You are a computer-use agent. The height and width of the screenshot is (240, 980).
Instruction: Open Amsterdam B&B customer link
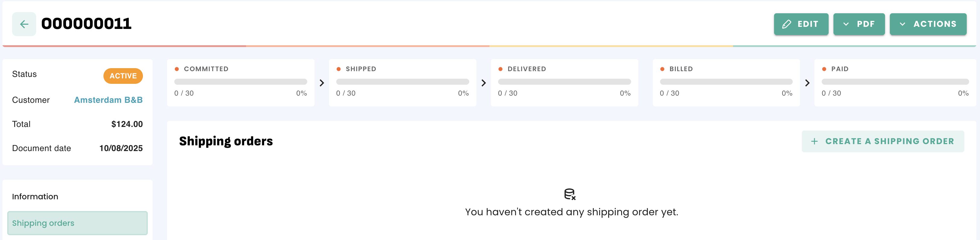108,100
